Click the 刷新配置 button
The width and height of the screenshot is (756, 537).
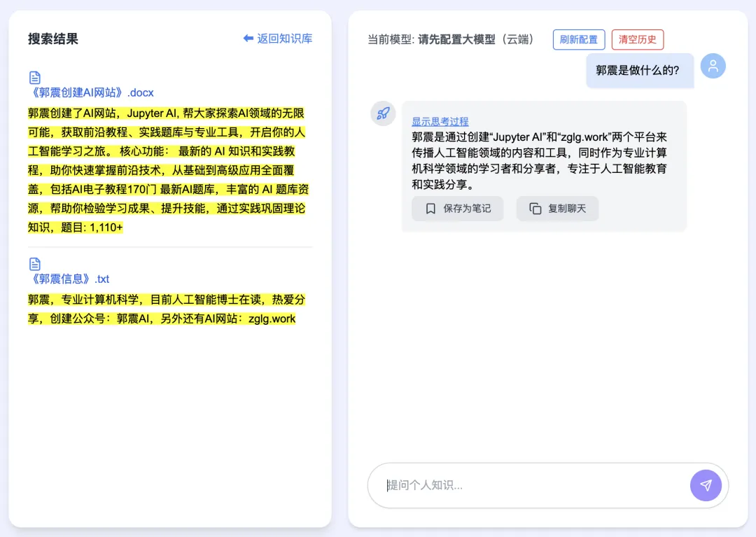tap(579, 39)
